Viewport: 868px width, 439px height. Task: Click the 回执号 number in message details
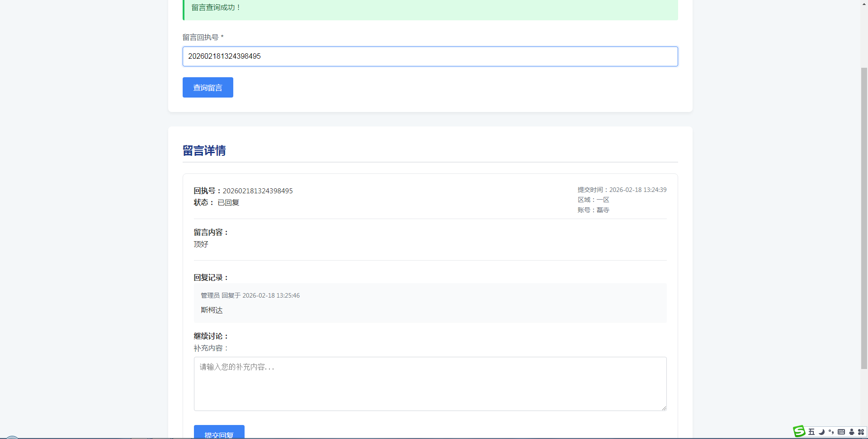point(257,191)
